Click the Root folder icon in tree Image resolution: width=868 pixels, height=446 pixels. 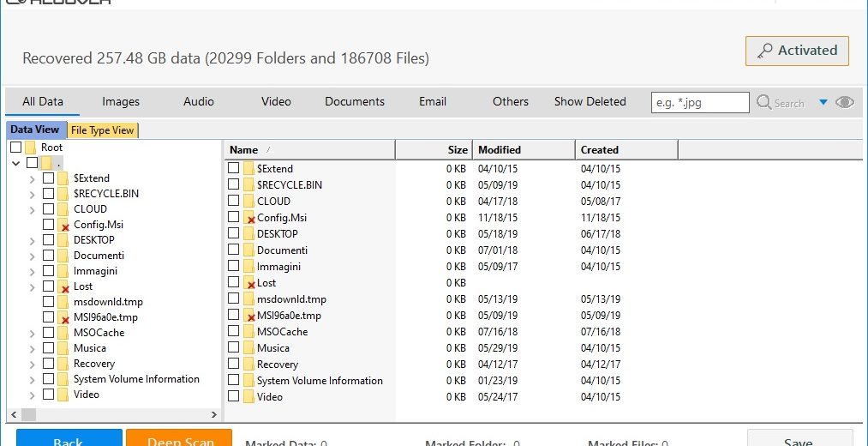click(31, 148)
